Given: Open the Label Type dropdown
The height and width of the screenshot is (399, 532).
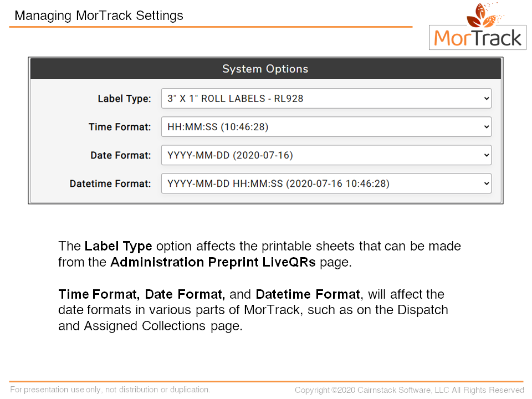Looking at the screenshot, I should coord(326,99).
